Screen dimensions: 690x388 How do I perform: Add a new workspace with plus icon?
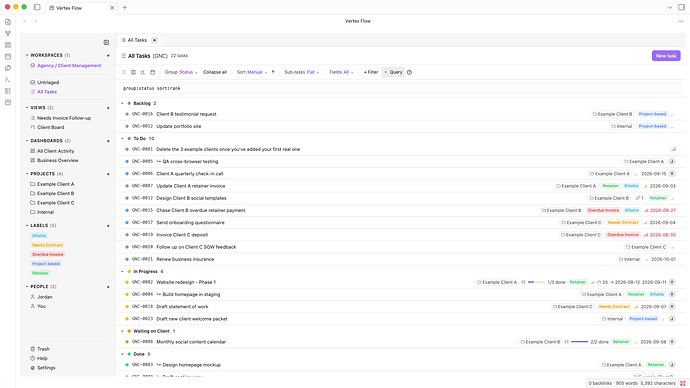point(108,55)
